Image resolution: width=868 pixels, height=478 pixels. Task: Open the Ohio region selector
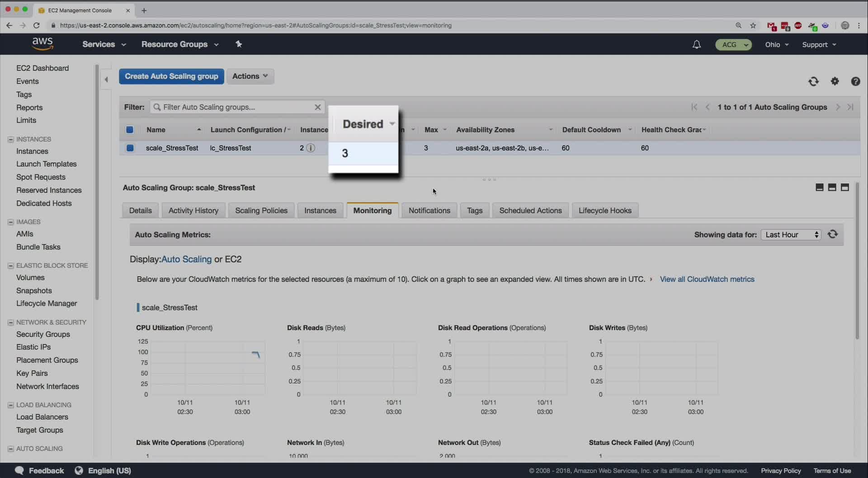pos(777,44)
